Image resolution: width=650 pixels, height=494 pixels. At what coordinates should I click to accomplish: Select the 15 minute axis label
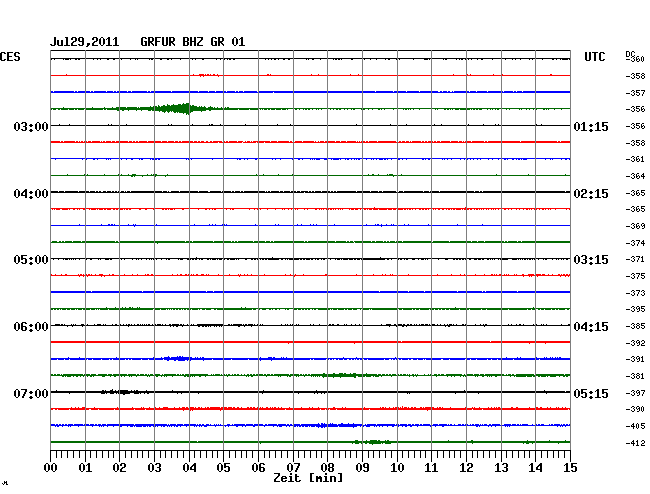coord(570,468)
